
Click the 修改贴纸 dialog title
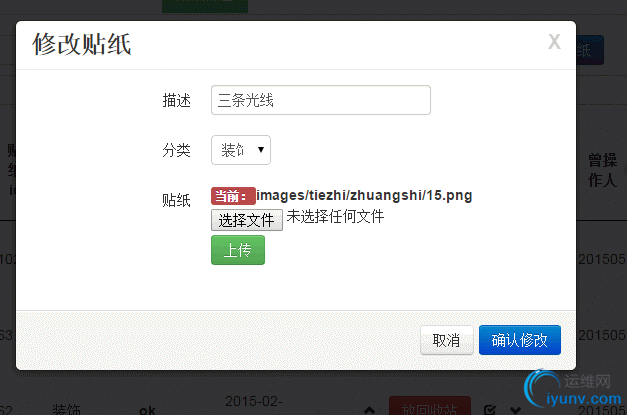(82, 44)
